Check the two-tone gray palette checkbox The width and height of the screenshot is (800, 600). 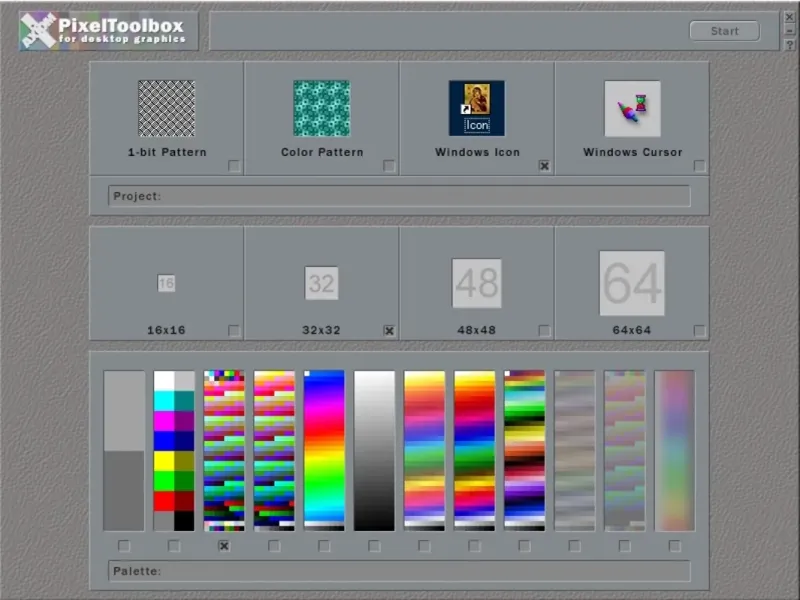click(124, 546)
